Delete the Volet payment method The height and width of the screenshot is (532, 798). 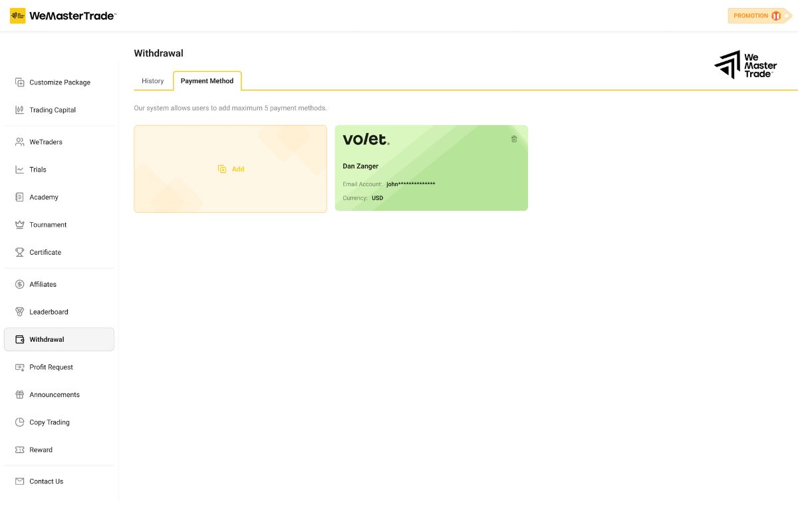click(x=513, y=139)
